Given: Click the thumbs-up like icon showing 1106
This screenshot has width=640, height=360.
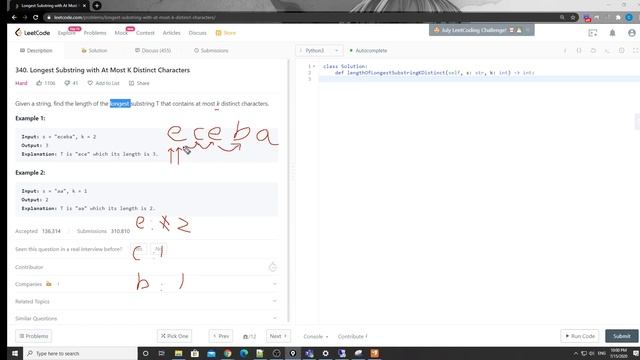Looking at the screenshot, I should [39, 83].
